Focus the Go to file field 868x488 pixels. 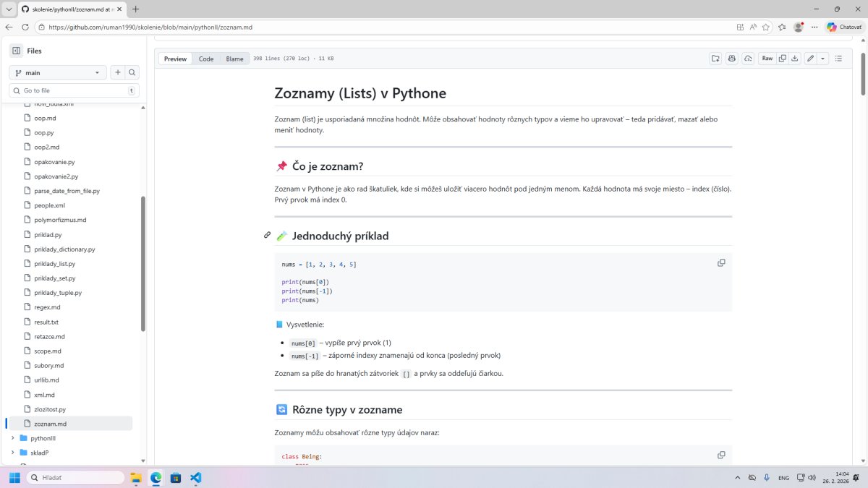(72, 90)
